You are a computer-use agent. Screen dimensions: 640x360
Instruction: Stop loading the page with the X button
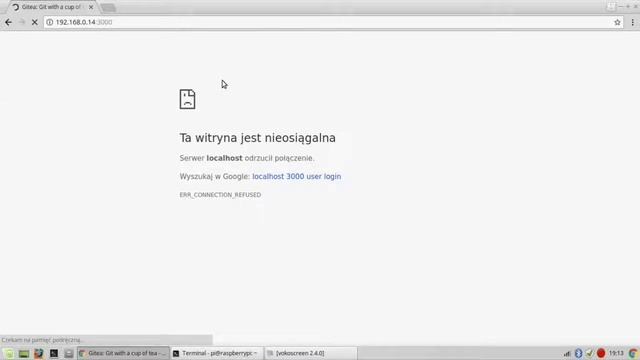[x=35, y=22]
